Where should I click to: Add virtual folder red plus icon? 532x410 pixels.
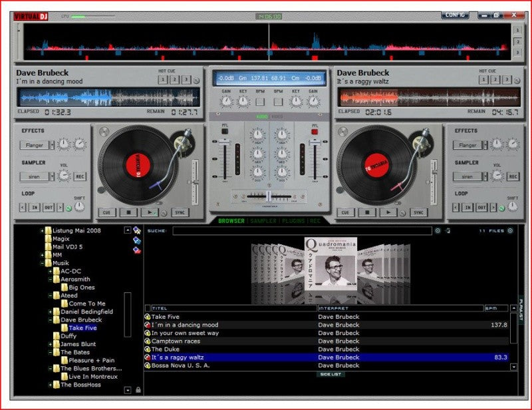(137, 250)
